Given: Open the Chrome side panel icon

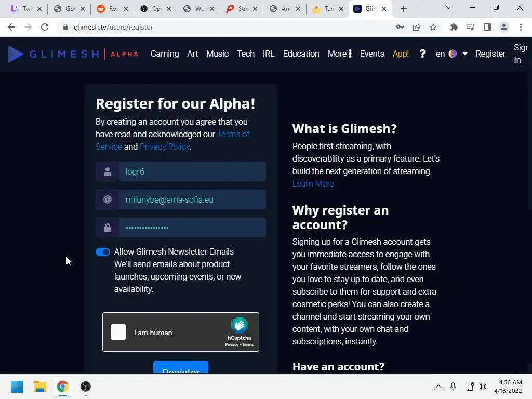Looking at the screenshot, I should (x=487, y=27).
